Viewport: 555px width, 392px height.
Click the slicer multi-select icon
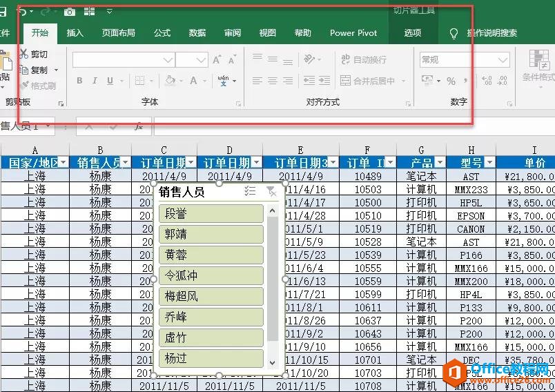(250, 191)
